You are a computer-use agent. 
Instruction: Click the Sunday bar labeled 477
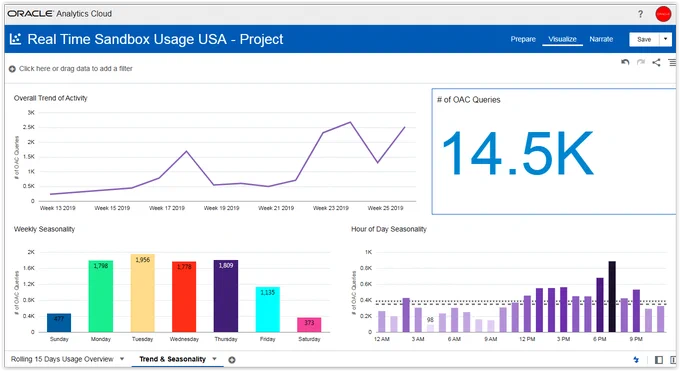(59, 322)
